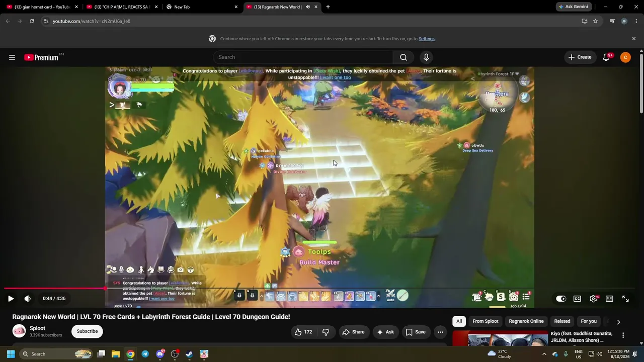
Task: Open the player settings gear
Action: click(x=593, y=299)
